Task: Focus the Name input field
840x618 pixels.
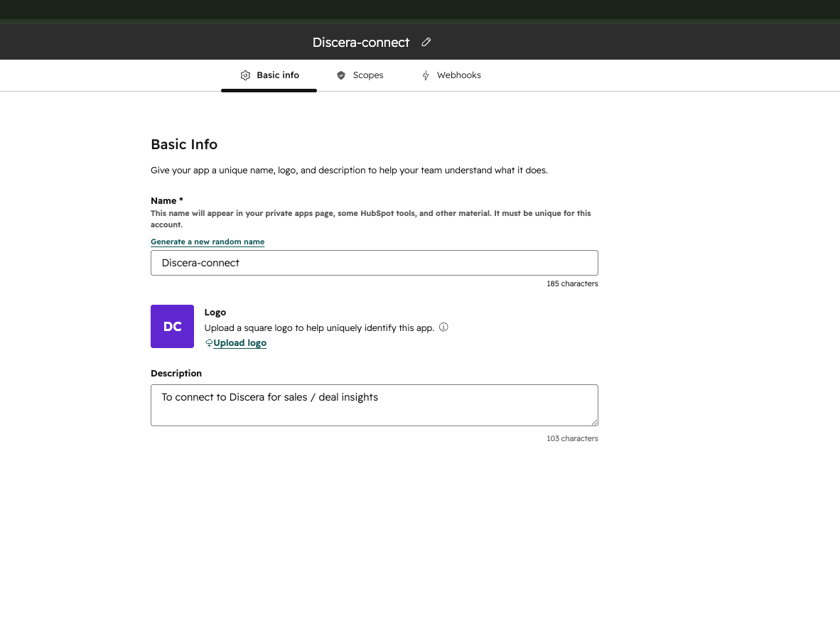Action: [x=375, y=263]
